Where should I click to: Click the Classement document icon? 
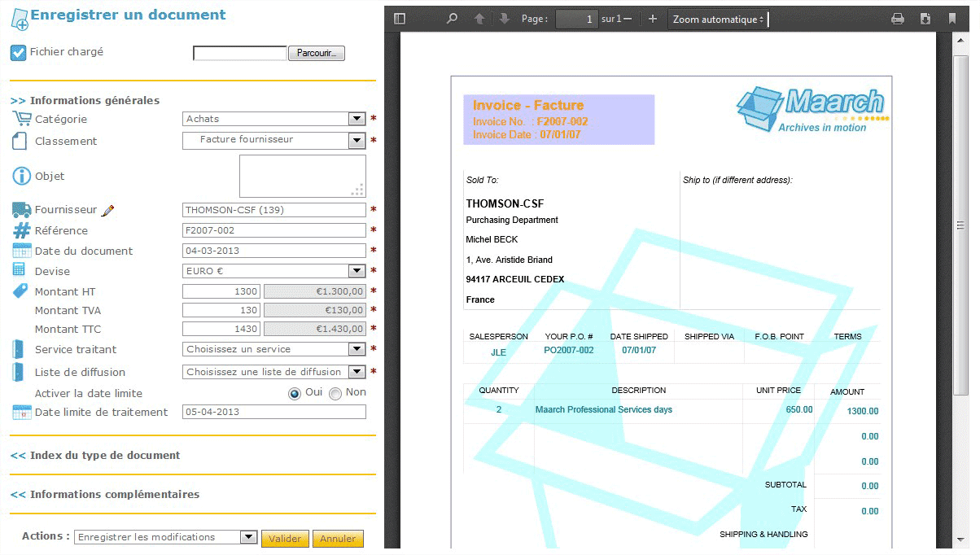[x=20, y=141]
